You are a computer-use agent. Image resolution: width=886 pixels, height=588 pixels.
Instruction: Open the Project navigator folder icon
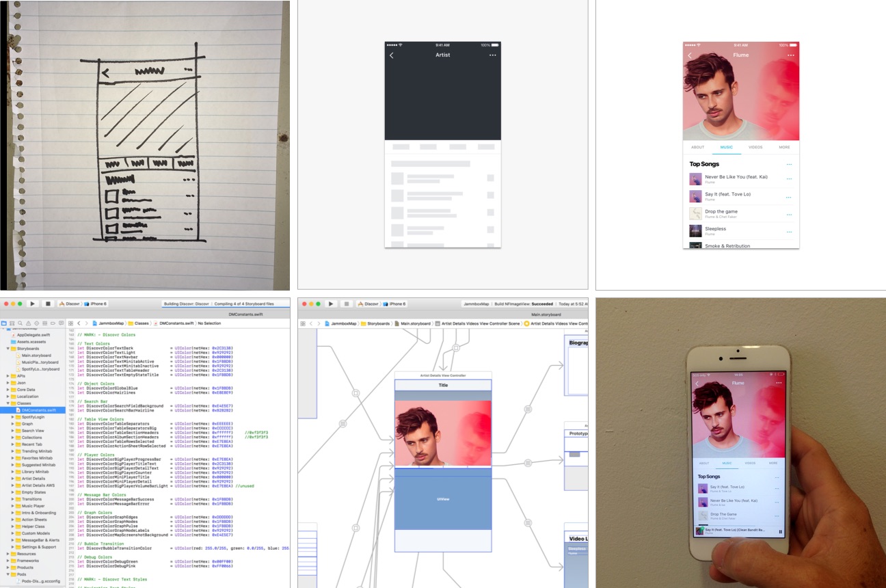point(4,323)
